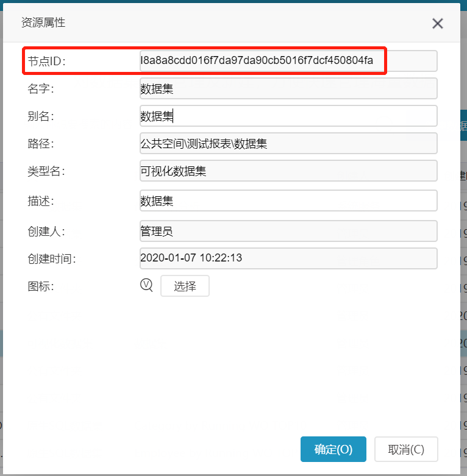The height and width of the screenshot is (476, 467).
Task: Click the 资源属性 dialog title
Action: point(43,23)
